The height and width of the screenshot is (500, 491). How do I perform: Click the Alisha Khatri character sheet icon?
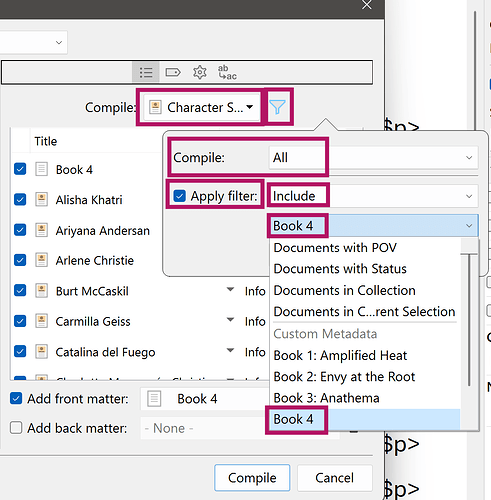(x=41, y=200)
